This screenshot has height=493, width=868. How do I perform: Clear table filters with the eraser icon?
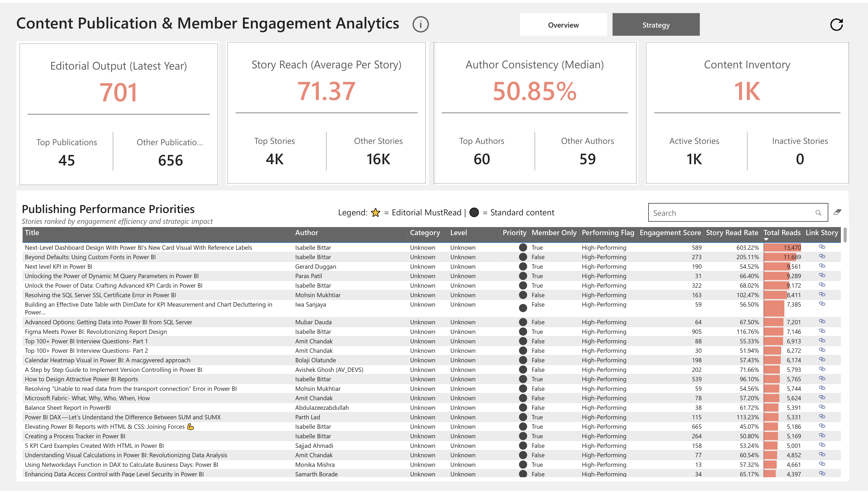838,212
